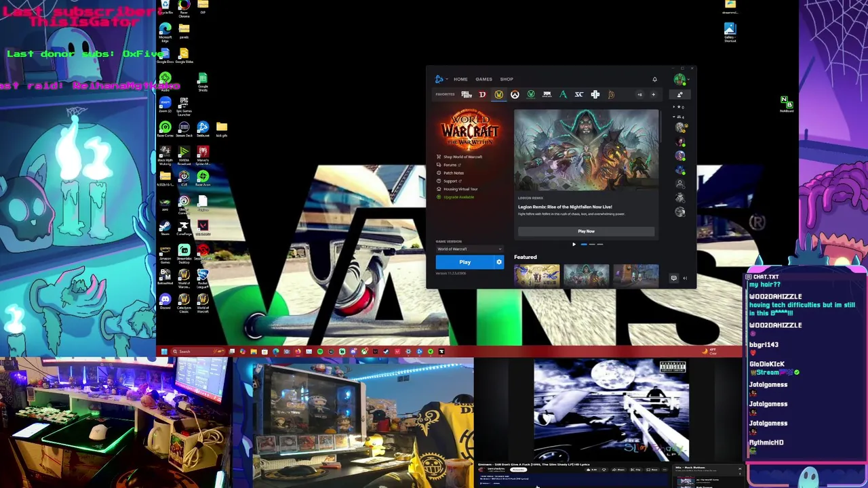Click the Play Now button
This screenshot has height=488, width=868.
pos(586,231)
